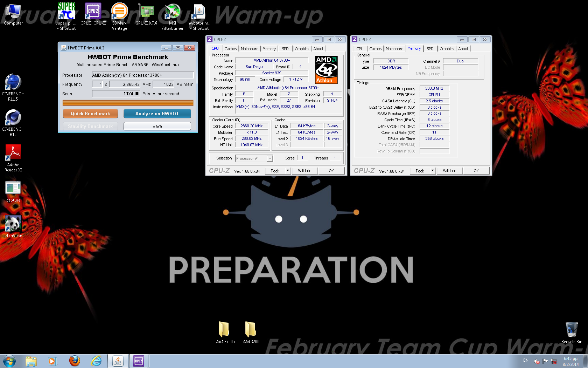Click the Core Speed value 2860.20 MHz
Screen dimensions: 588x368
[x=251, y=126]
